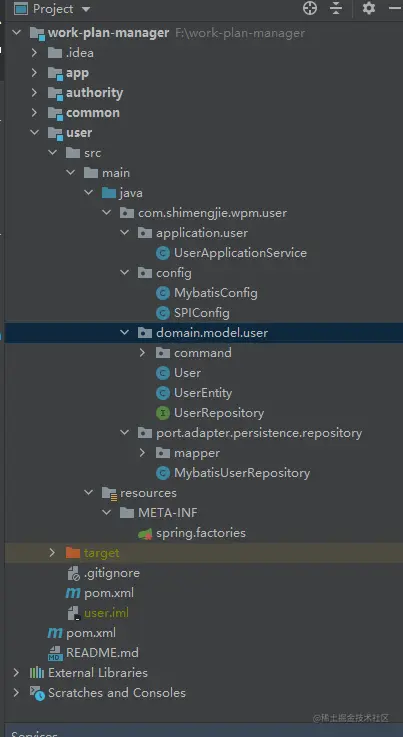The width and height of the screenshot is (403, 737).
Task: Click the spring.factories file icon
Action: [145, 533]
